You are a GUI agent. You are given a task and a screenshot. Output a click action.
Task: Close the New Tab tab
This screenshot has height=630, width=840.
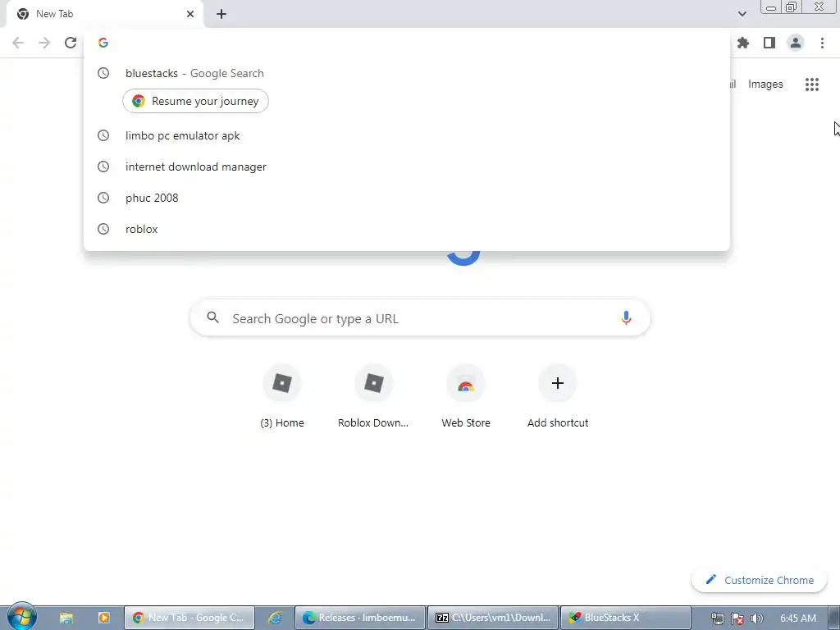point(190,14)
